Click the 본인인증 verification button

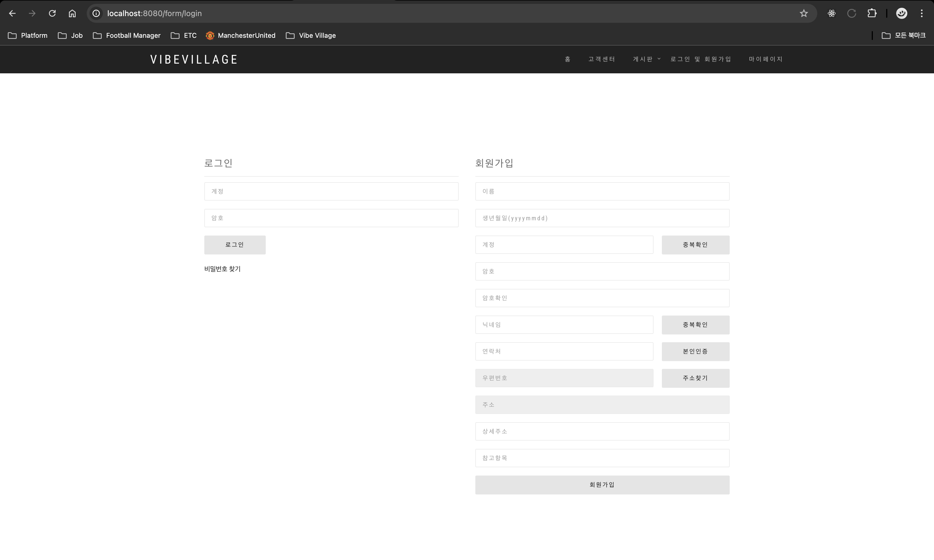click(695, 351)
